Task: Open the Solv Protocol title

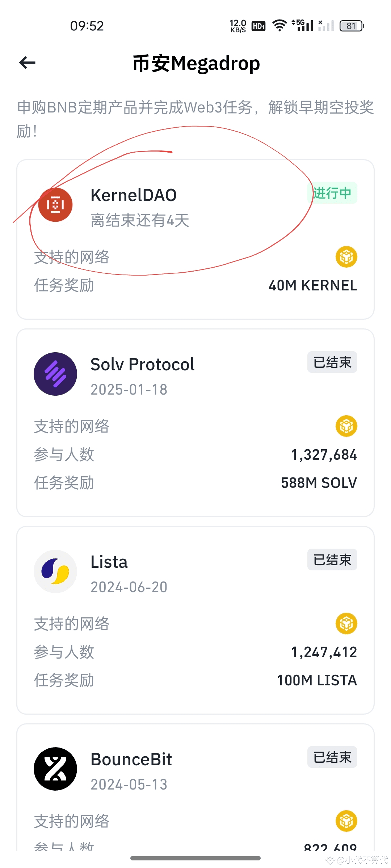Action: [x=143, y=364]
